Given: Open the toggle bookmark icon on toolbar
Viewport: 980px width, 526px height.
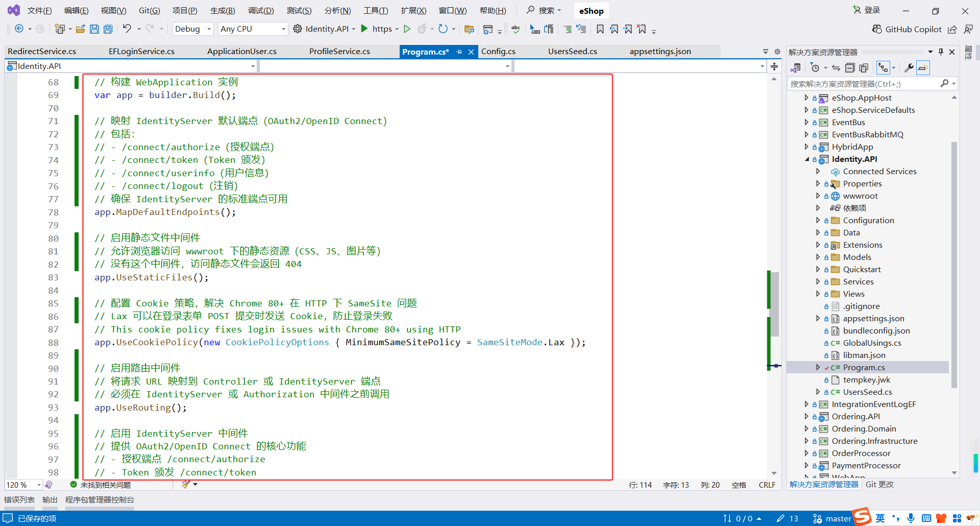Looking at the screenshot, I should coord(600,29).
